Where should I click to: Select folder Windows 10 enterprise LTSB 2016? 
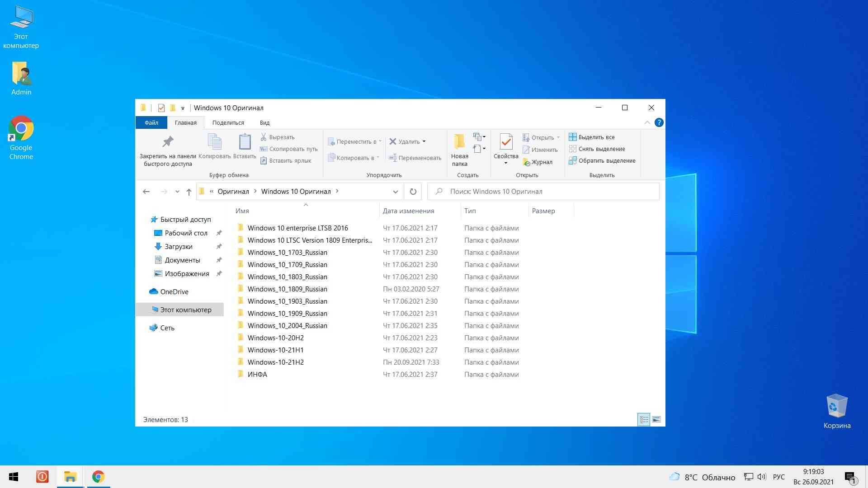(x=298, y=228)
